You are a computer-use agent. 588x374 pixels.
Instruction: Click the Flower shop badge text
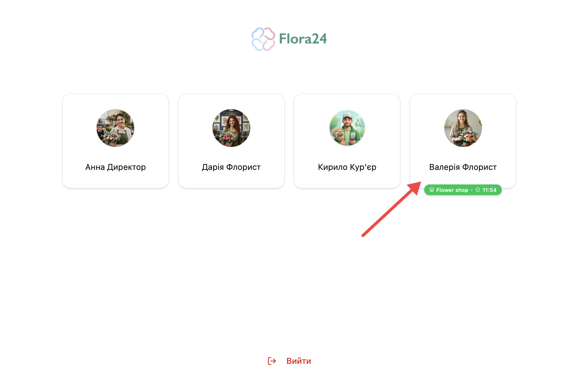(x=452, y=190)
